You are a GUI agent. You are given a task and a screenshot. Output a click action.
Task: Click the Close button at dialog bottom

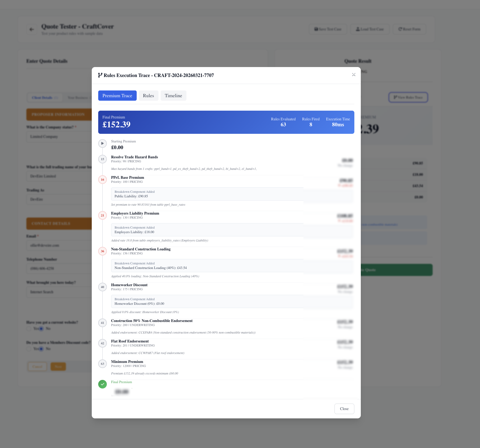tap(344, 409)
